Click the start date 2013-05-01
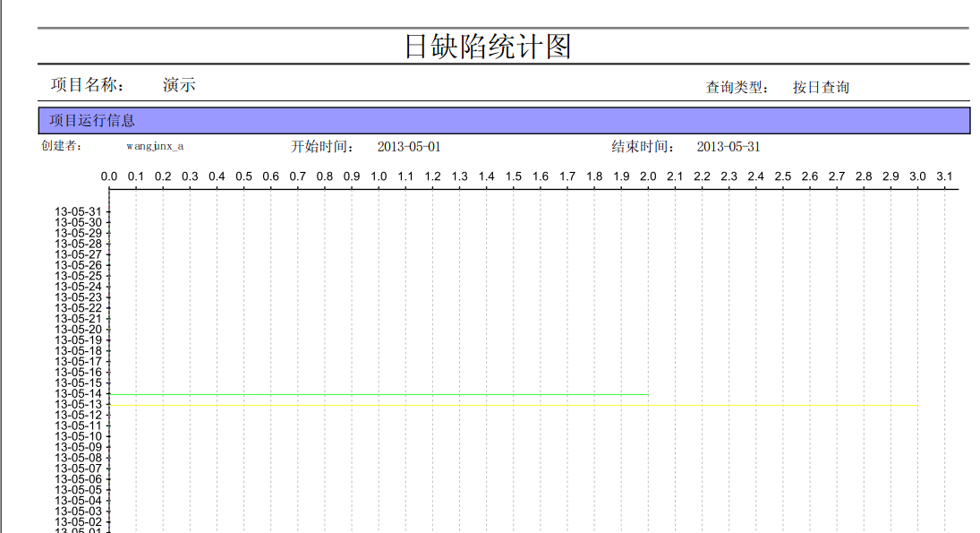This screenshot has height=533, width=980. coord(409,147)
